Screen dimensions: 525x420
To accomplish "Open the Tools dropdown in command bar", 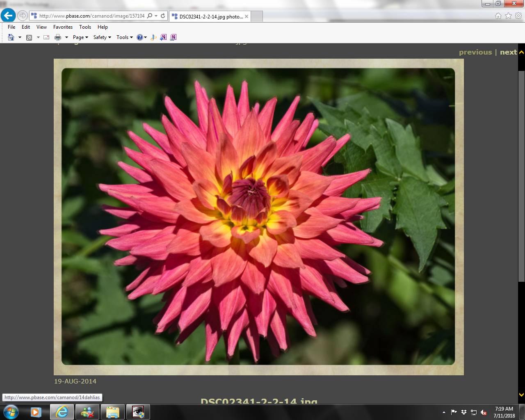I will 125,37.
